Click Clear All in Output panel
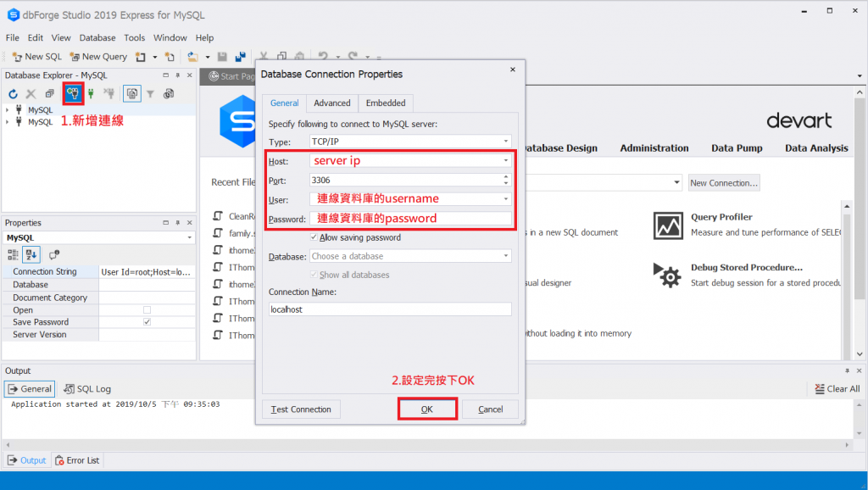This screenshot has height=490, width=868. point(837,388)
